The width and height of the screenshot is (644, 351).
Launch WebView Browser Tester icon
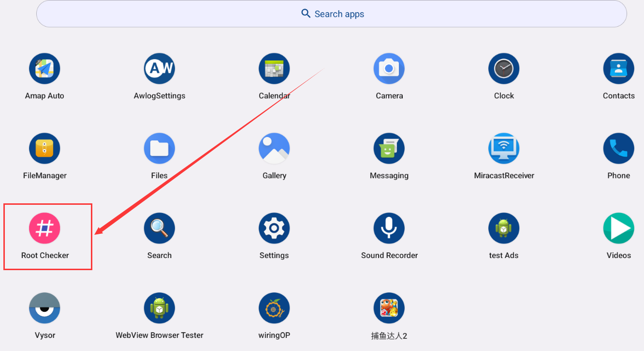pyautogui.click(x=159, y=308)
